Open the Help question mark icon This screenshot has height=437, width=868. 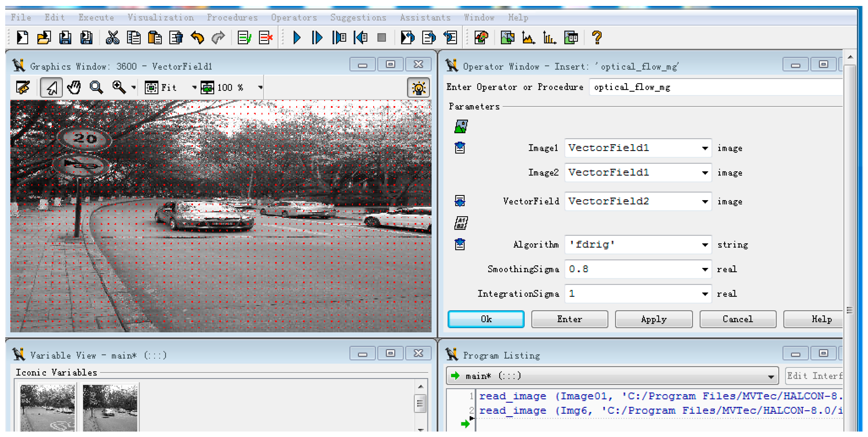pos(597,37)
